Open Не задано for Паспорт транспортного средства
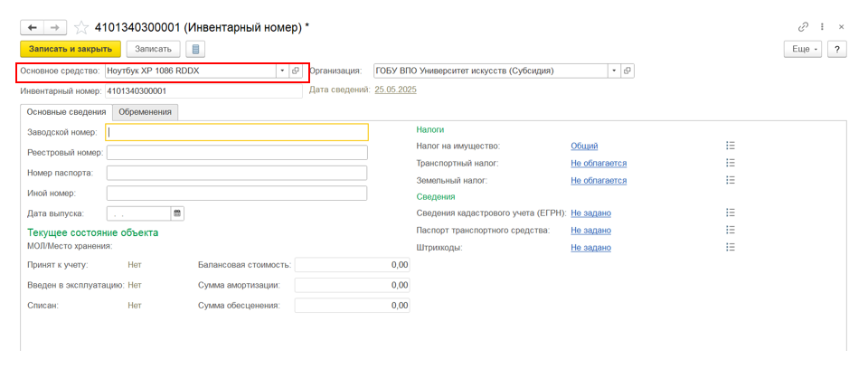Screen dimensions: 868x369 [590, 231]
